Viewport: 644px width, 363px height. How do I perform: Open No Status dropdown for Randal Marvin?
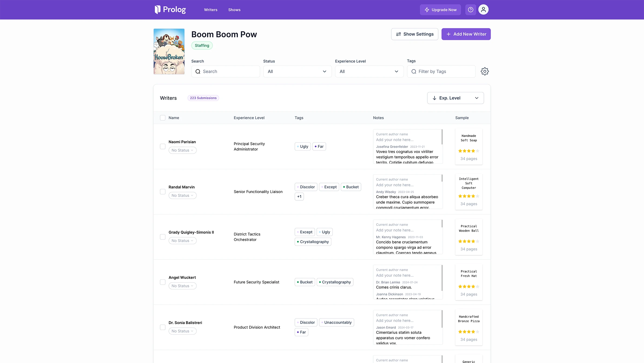(x=183, y=195)
